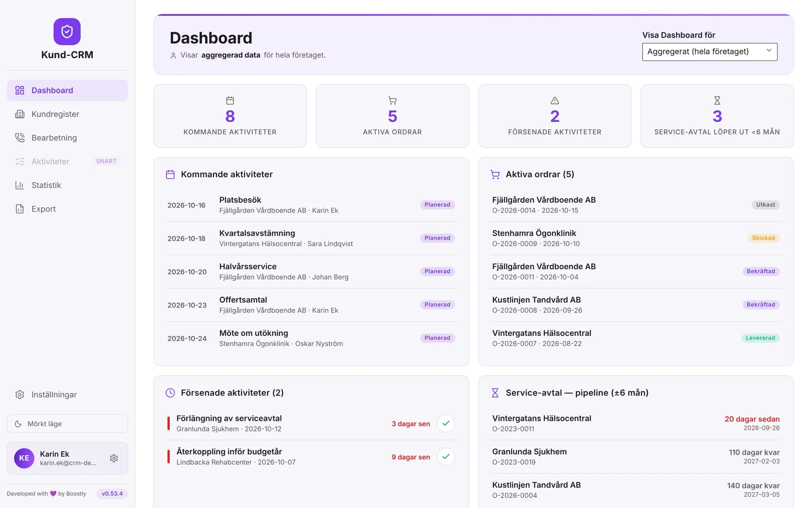The image size is (812, 508).
Task: Click the cart icon in Aktiva ordrar card
Action: tap(392, 101)
